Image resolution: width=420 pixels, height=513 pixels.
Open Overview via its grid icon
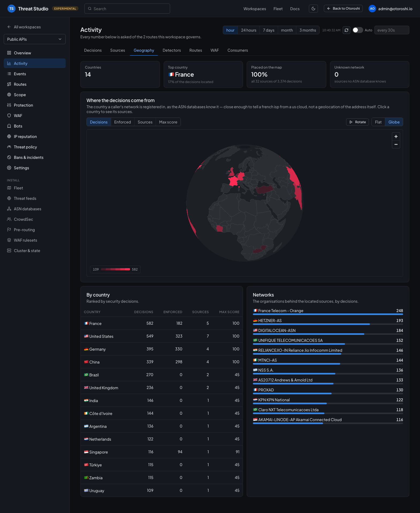(9, 53)
